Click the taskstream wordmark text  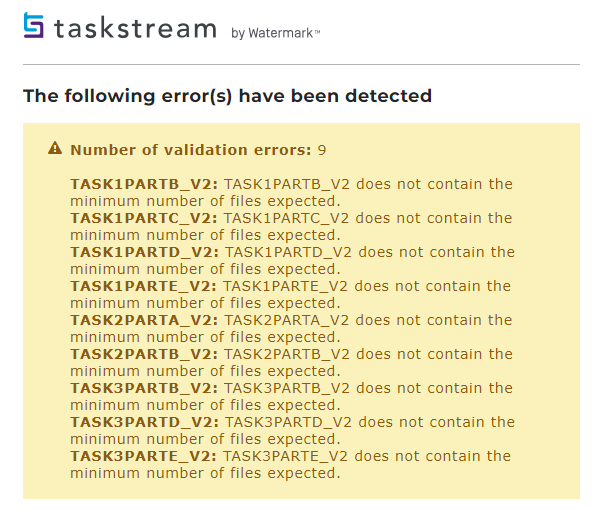coord(136,29)
